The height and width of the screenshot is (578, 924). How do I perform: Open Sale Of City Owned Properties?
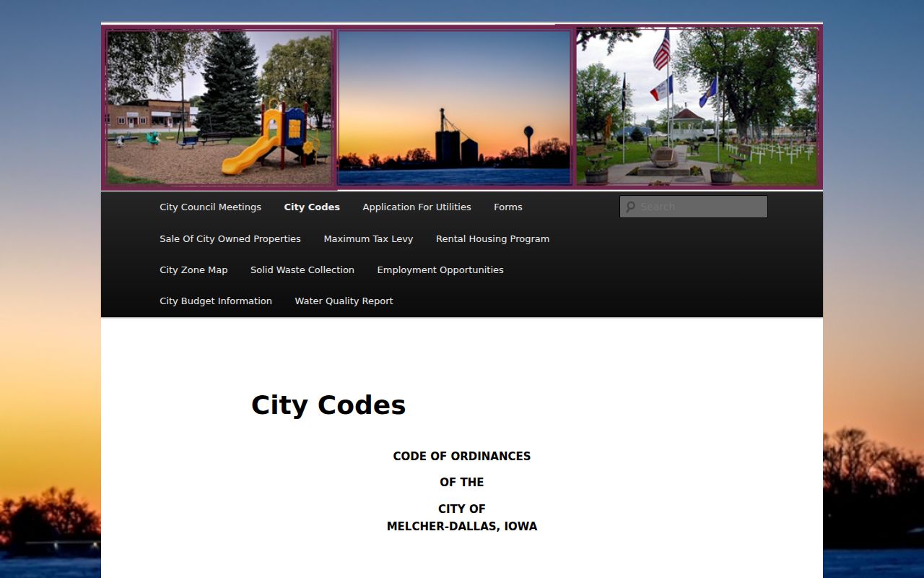pos(230,238)
